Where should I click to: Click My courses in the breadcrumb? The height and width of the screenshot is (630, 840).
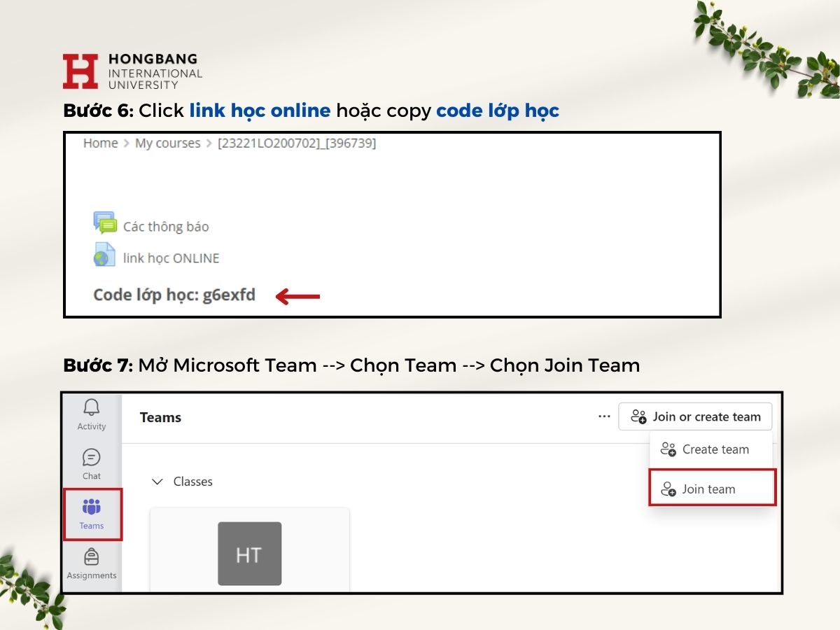[168, 143]
